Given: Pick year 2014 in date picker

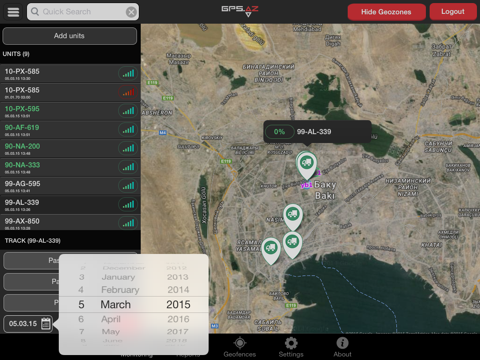Looking at the screenshot, I should pyautogui.click(x=178, y=290).
